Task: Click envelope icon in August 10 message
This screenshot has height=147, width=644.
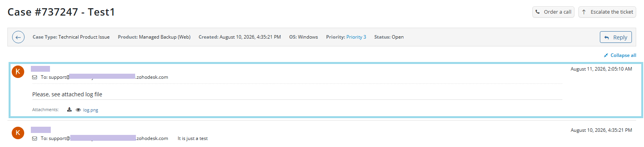Action: [35, 138]
